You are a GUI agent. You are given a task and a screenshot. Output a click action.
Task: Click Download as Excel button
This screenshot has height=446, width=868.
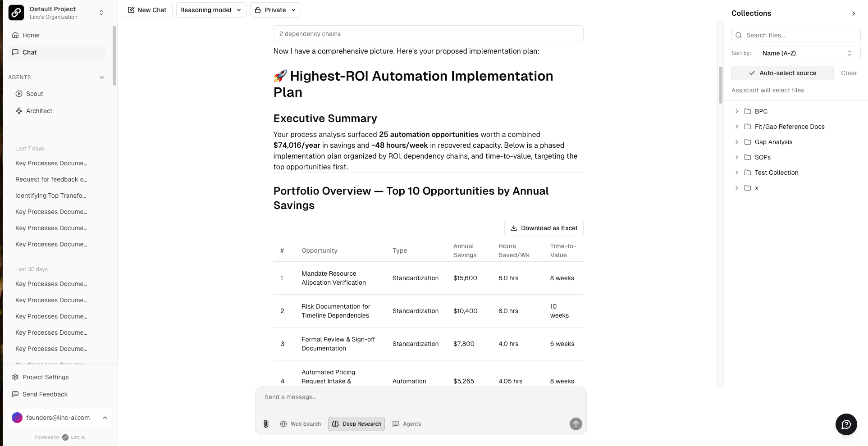coord(544,228)
